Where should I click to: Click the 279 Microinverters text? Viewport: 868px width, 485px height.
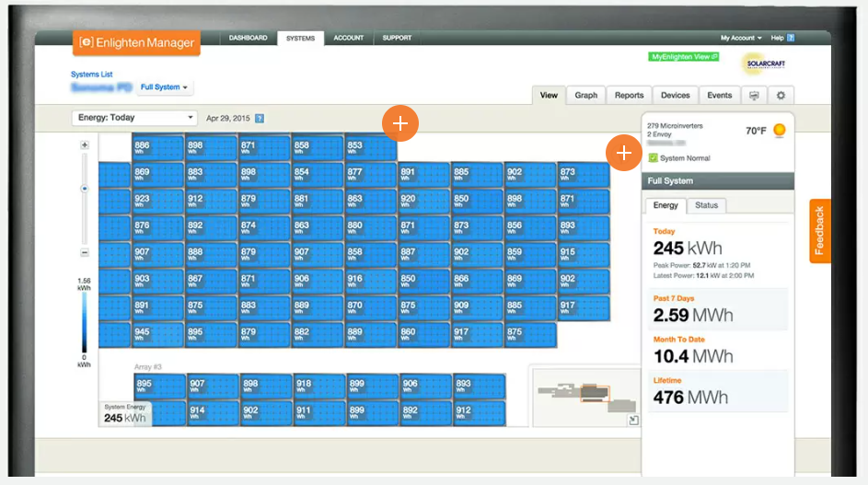tap(675, 126)
